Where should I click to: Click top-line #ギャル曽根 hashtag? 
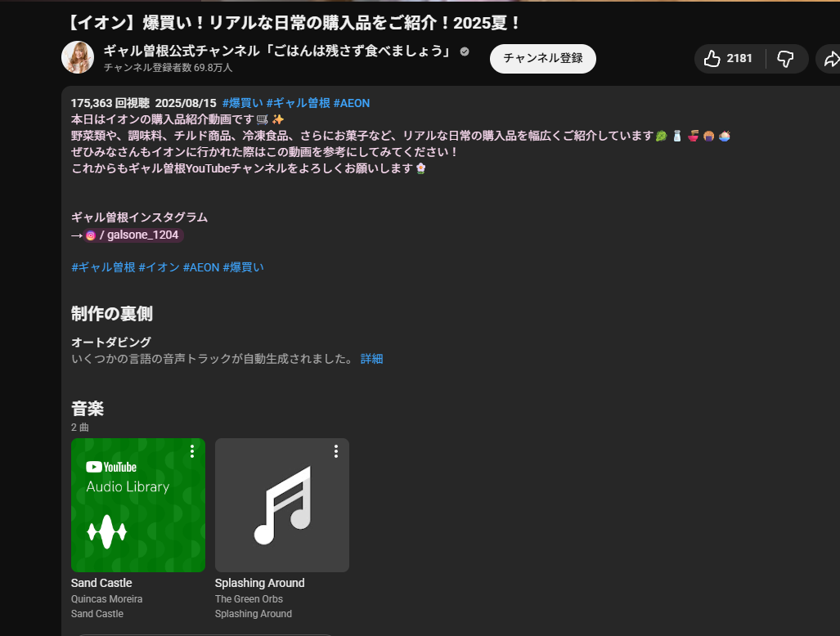[298, 103]
